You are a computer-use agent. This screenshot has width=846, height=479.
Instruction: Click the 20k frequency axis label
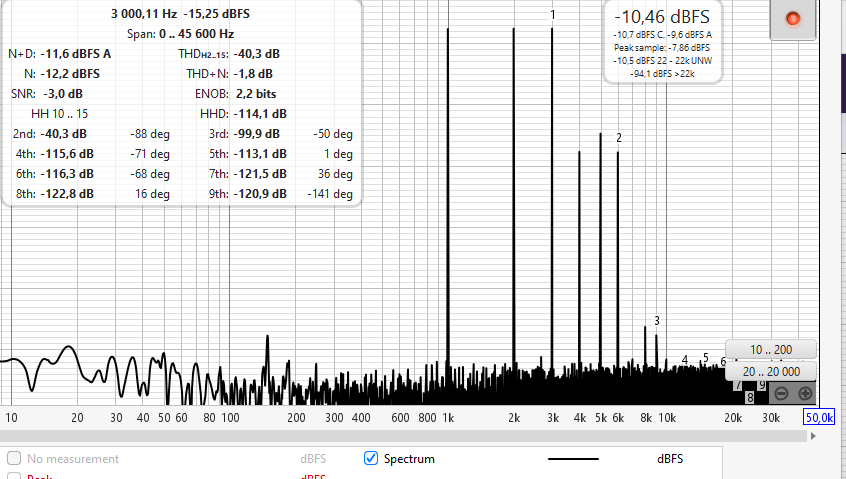pyautogui.click(x=733, y=418)
